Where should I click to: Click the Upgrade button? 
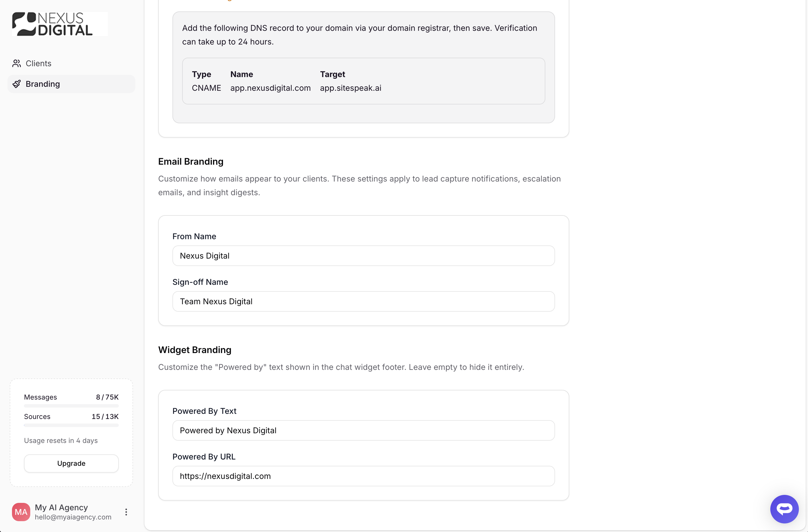71,463
